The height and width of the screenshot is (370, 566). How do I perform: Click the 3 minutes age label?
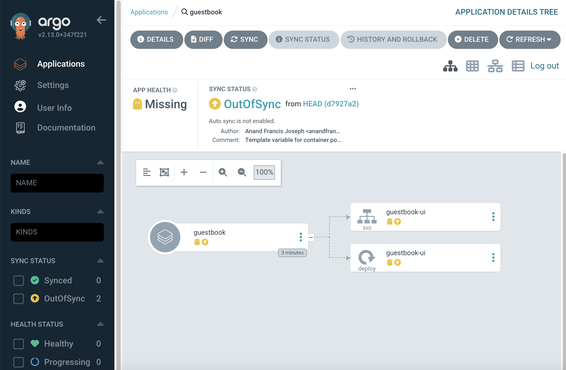[x=292, y=253]
